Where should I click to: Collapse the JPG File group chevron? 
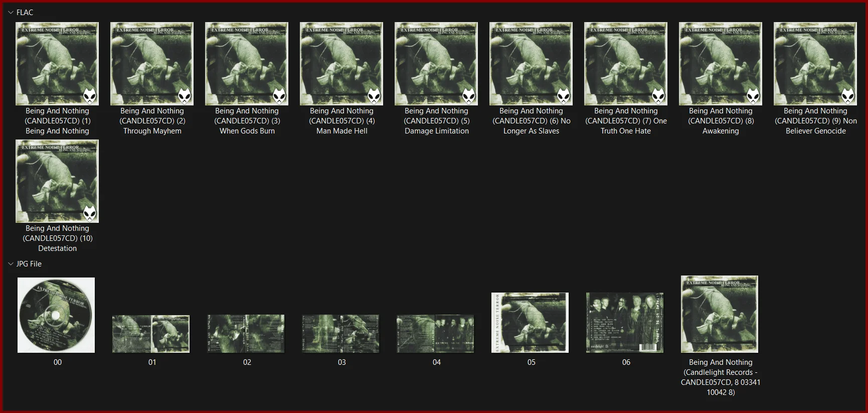click(11, 264)
